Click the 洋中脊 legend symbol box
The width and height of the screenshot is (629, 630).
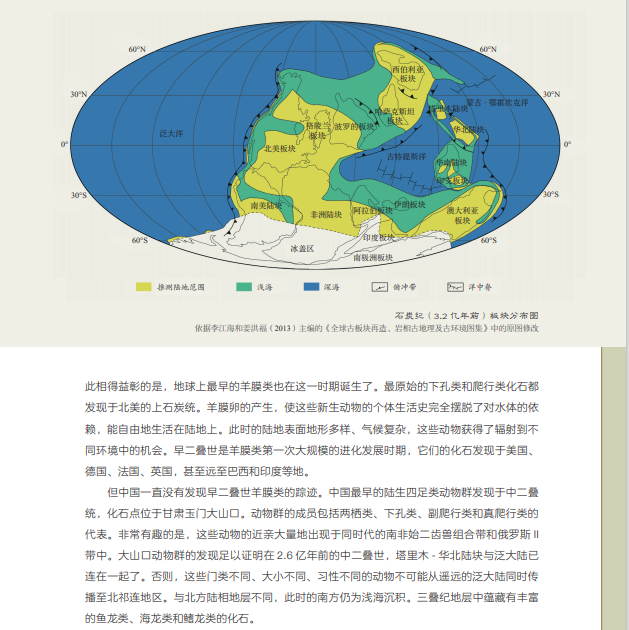pos(455,287)
